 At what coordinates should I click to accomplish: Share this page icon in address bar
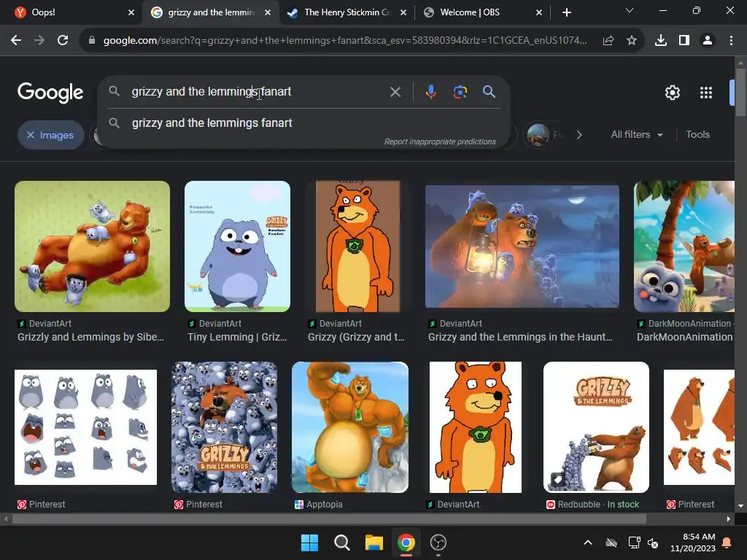coord(608,41)
